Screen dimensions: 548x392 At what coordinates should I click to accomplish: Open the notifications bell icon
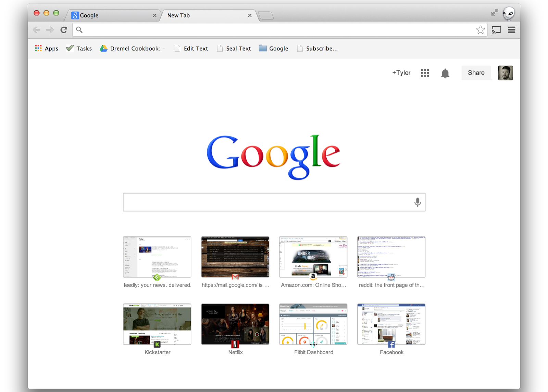click(445, 73)
